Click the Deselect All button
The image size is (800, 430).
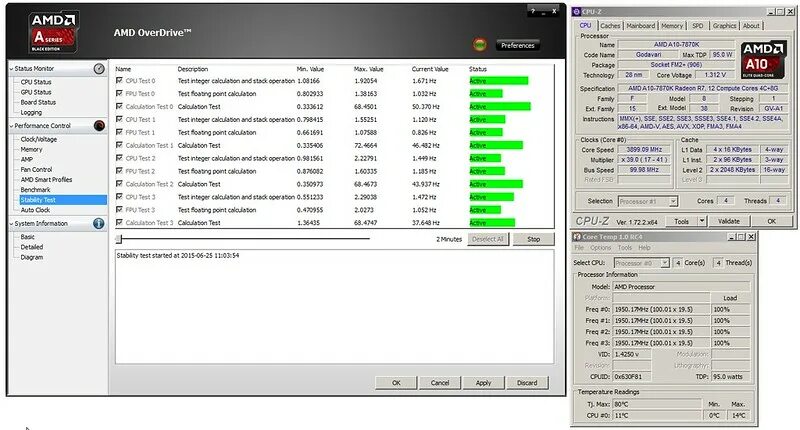[x=488, y=239]
